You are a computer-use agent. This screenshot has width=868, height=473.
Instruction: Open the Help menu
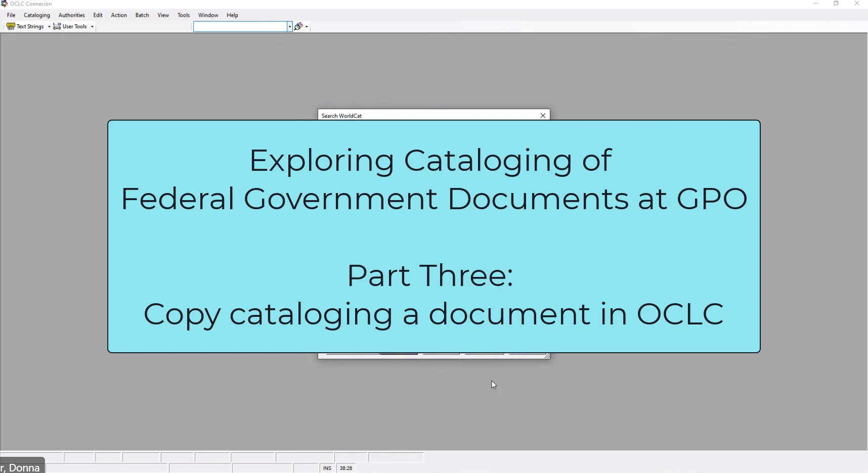coord(232,15)
